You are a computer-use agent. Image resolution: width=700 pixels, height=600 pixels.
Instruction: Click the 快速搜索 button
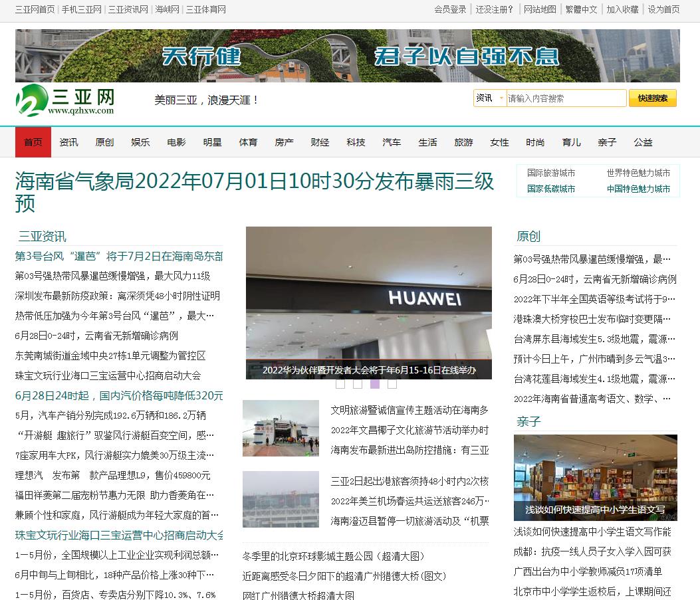point(652,98)
